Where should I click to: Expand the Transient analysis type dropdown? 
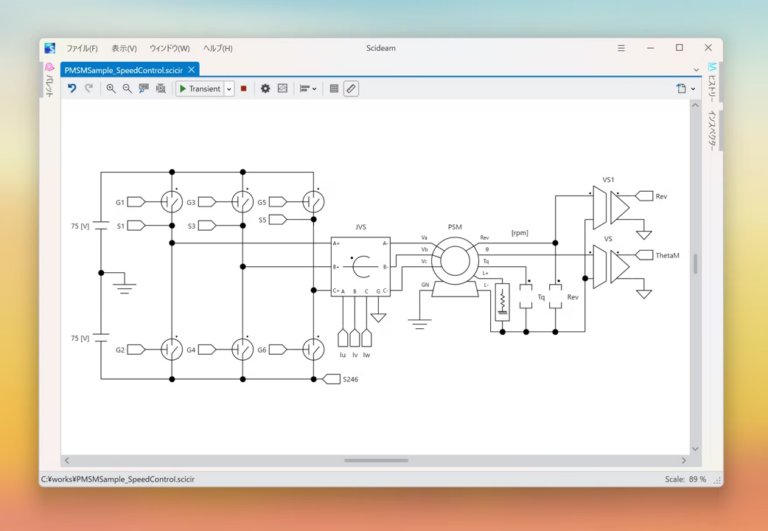click(x=229, y=88)
